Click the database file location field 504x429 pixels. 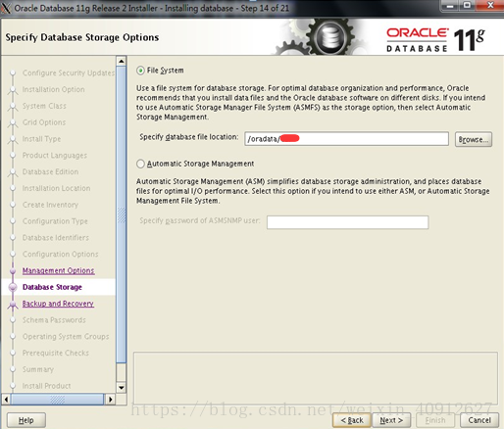[x=346, y=139]
